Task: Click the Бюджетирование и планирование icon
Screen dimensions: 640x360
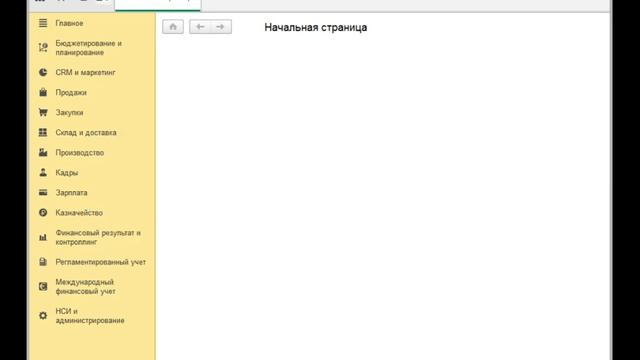Action: click(x=43, y=48)
